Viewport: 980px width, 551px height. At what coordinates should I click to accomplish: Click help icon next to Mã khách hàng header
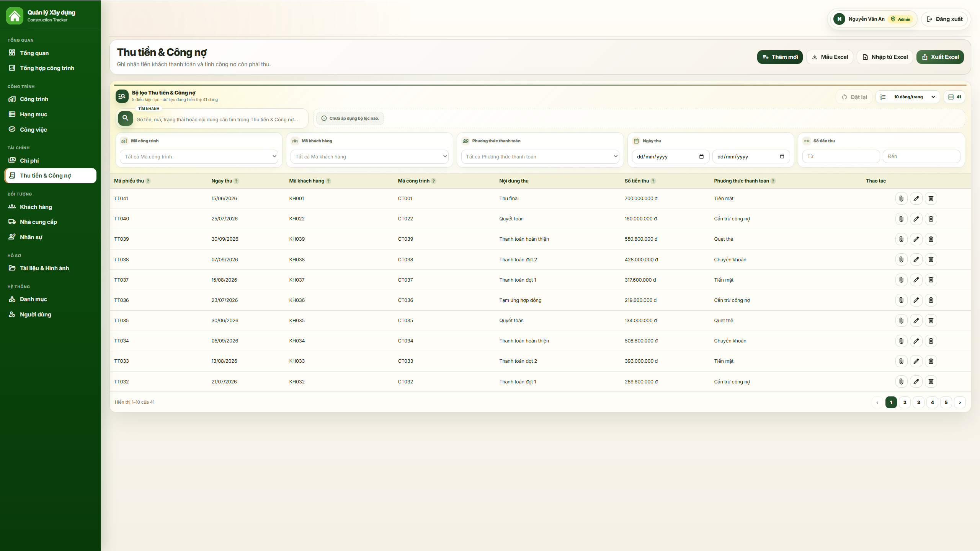[328, 181]
